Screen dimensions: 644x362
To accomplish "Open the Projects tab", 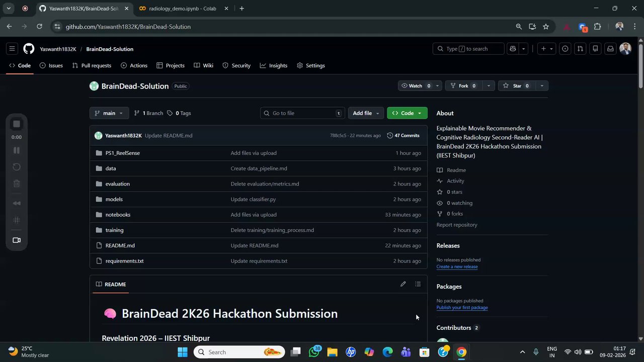I will (171, 65).
